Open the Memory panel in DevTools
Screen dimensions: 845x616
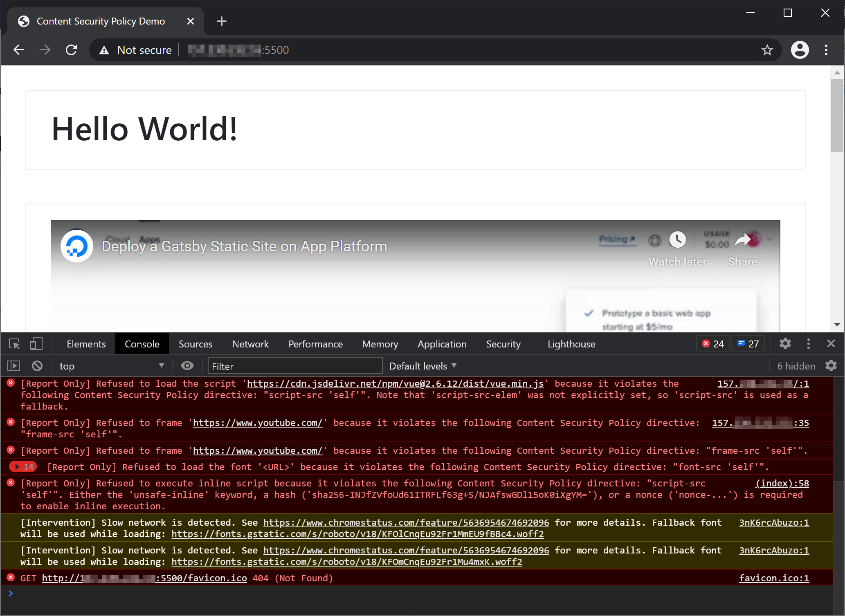coord(380,344)
